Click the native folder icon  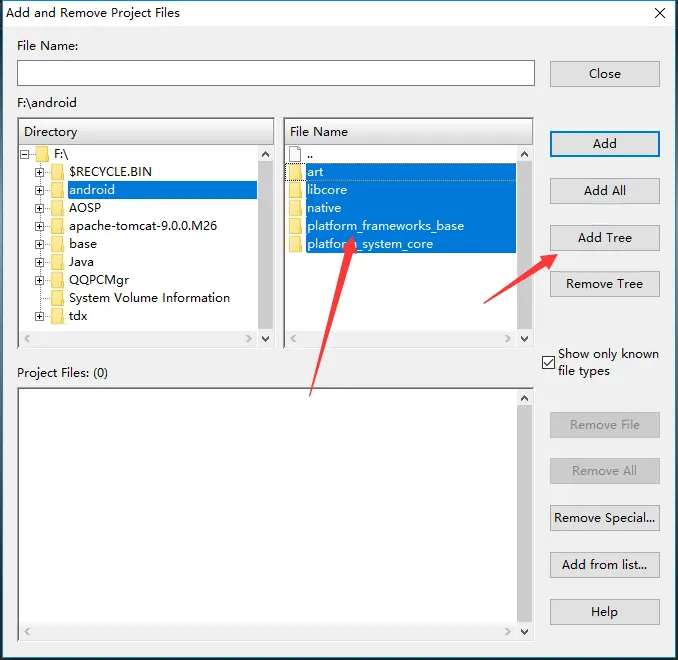(295, 208)
